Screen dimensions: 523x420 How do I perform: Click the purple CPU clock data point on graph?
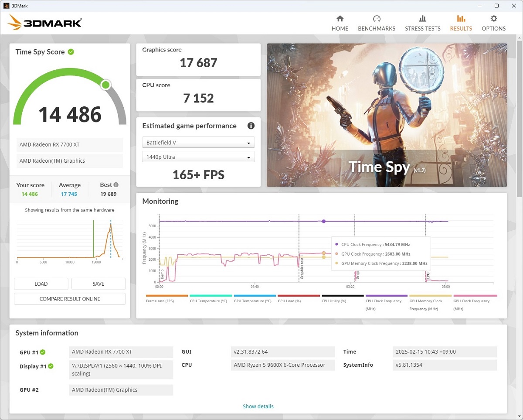tap(324, 221)
